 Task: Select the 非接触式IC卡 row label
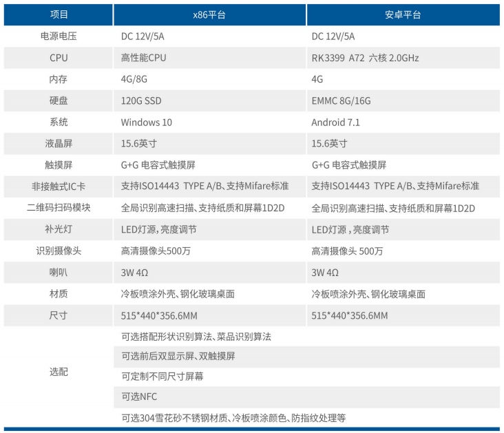pyautogui.click(x=59, y=187)
